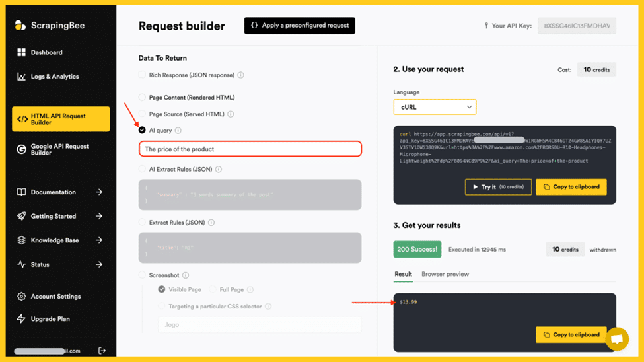
Task: Click the .logo CSS selector input
Action: coord(260,324)
